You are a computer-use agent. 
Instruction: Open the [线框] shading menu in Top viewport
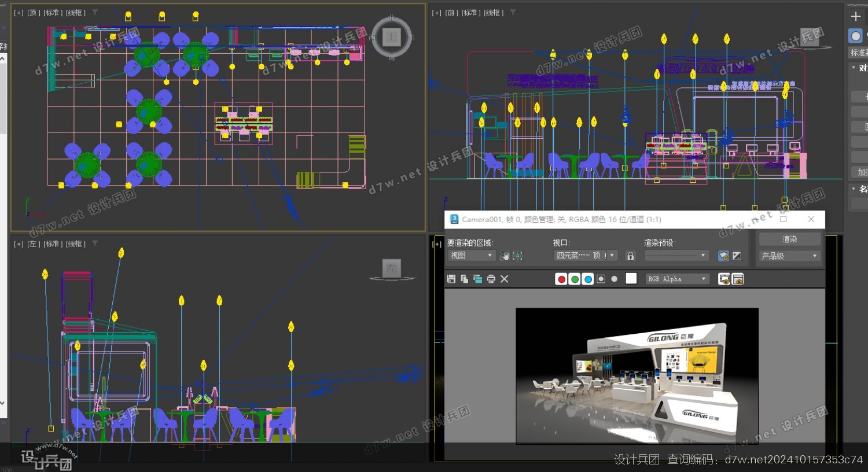coord(75,13)
